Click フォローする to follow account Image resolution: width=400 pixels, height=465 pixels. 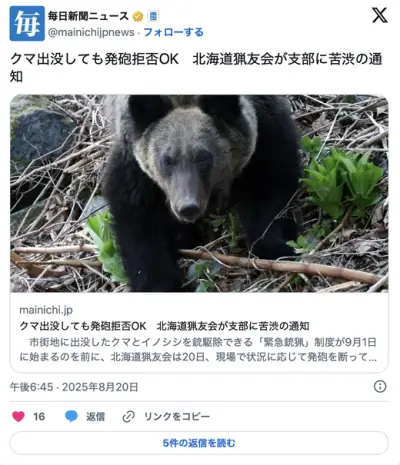point(173,32)
